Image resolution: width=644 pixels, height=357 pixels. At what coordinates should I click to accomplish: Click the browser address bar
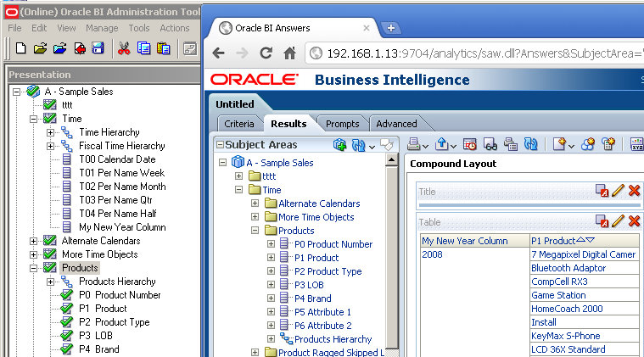(x=477, y=53)
